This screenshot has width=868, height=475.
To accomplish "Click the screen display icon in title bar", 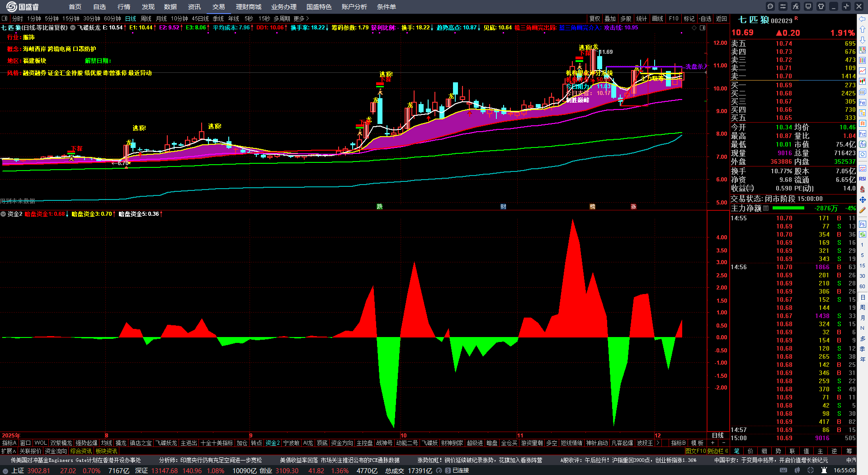I will pos(808,6).
